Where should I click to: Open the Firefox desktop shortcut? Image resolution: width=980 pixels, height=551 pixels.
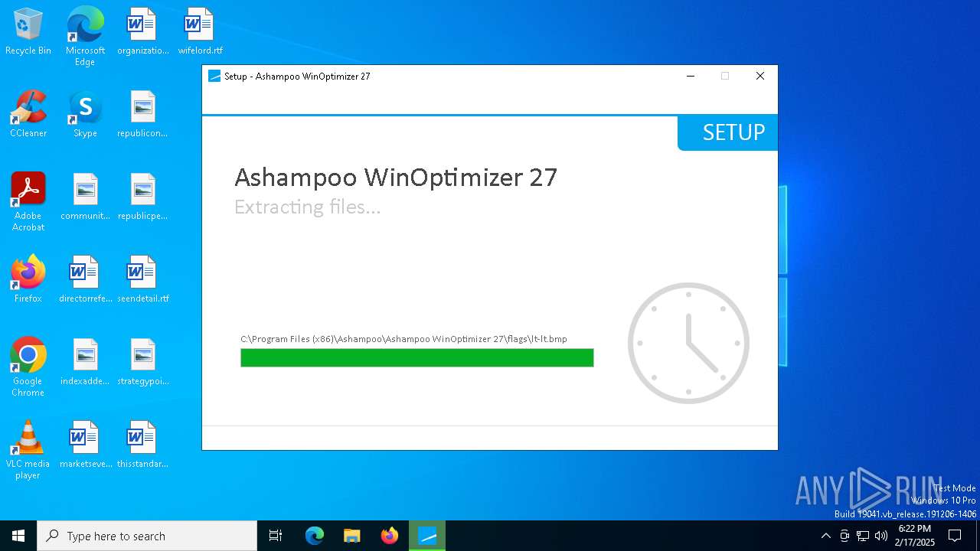[x=28, y=279]
